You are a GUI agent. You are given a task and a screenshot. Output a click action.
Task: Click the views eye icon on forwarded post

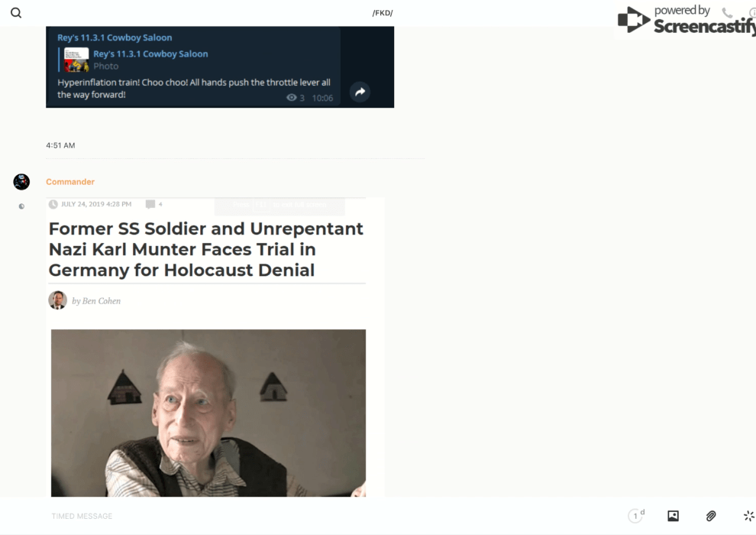point(291,98)
